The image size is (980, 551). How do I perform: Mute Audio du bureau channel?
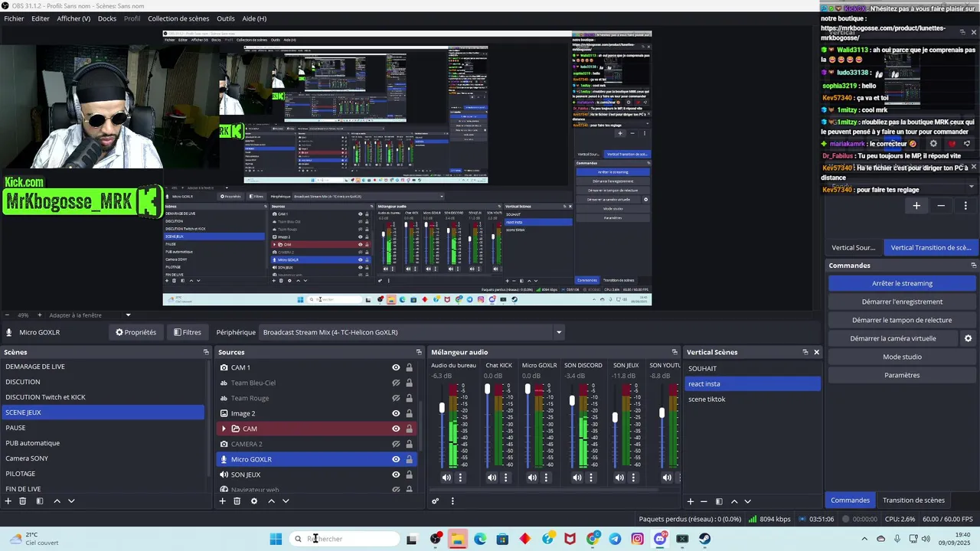point(446,478)
